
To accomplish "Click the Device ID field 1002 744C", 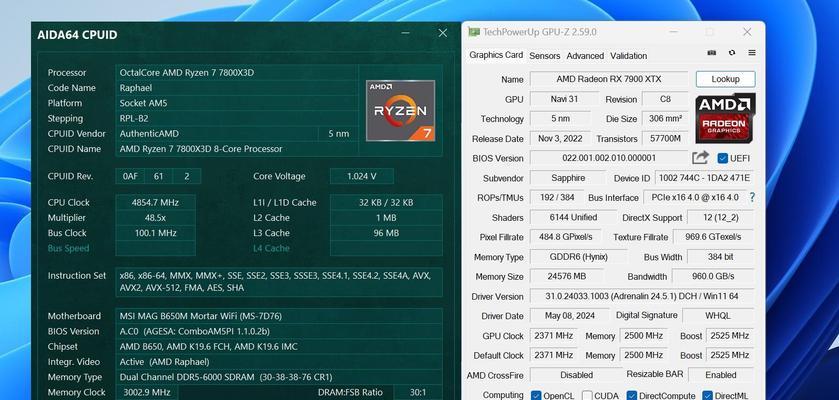I will click(704, 178).
